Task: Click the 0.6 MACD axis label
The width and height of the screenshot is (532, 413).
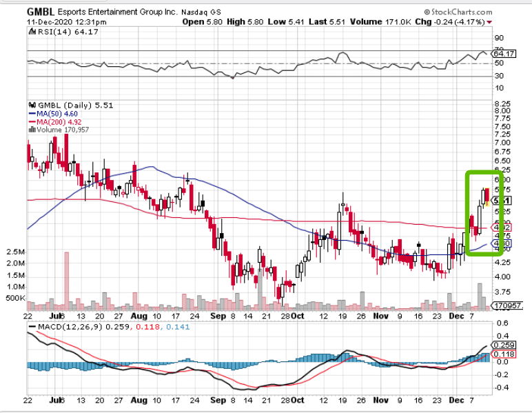Action: 502,323
